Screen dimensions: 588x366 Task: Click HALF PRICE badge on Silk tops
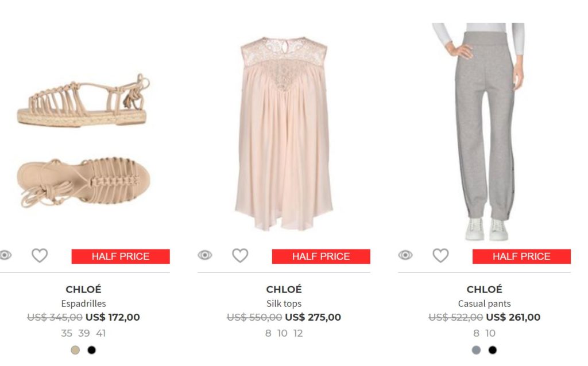[x=321, y=256]
